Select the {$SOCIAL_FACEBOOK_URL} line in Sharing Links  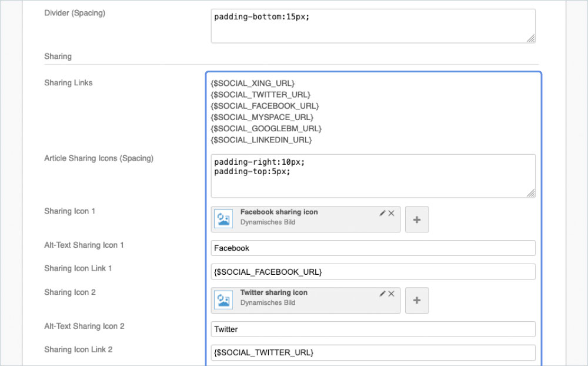[x=265, y=106]
